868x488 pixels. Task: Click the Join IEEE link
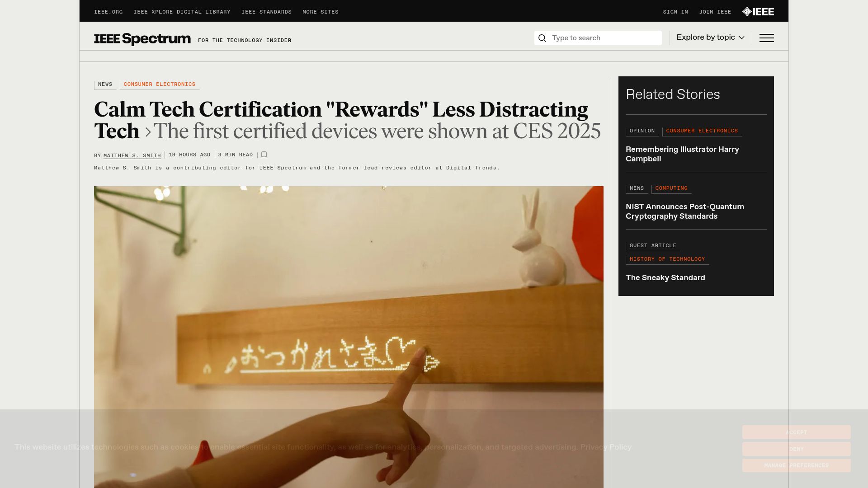pos(715,12)
